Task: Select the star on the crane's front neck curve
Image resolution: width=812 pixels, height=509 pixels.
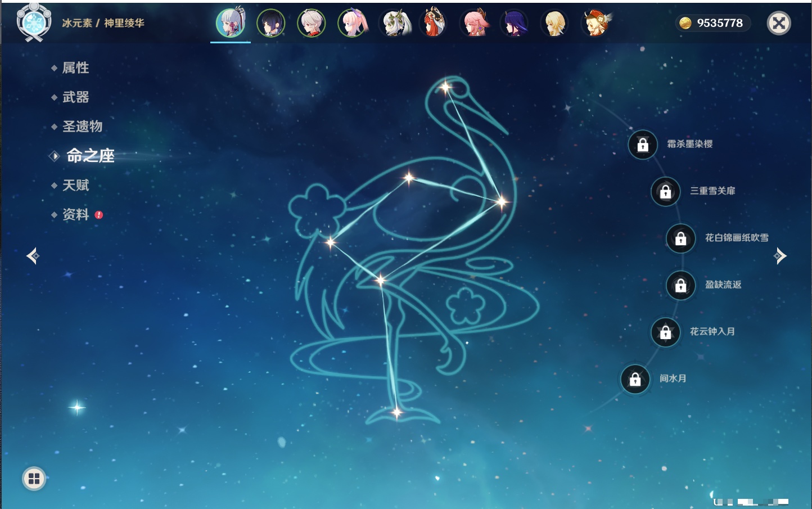Action: click(500, 201)
